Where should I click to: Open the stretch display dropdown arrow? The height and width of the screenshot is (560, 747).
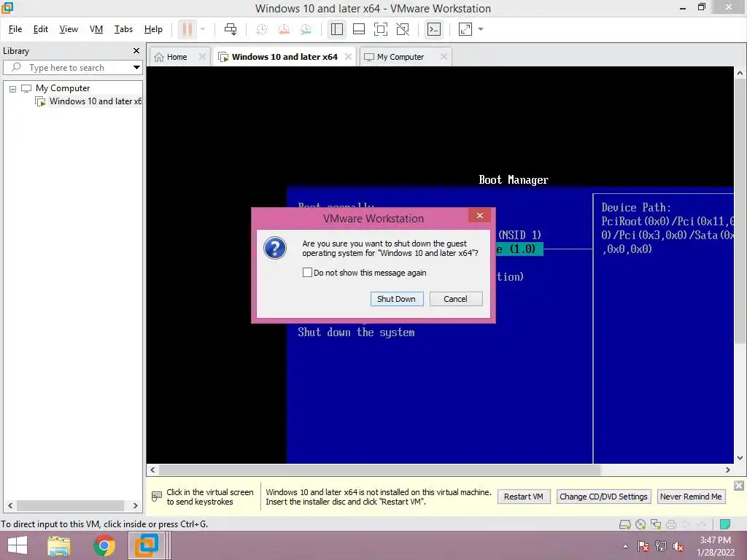481,29
